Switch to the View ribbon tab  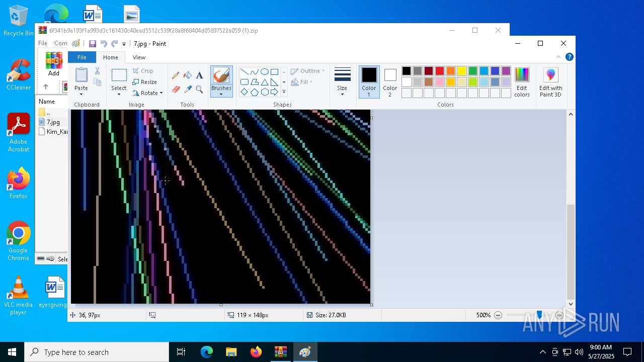coord(139,57)
